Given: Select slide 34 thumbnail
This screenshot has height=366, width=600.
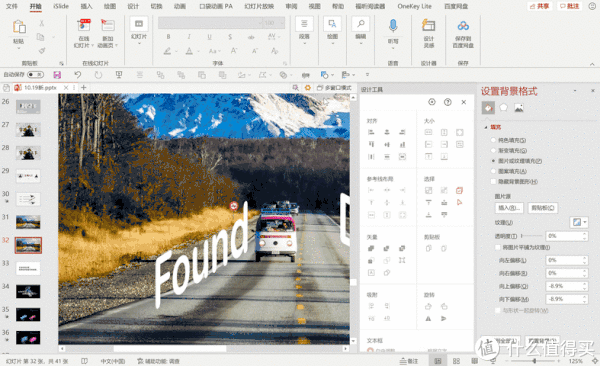Looking at the screenshot, I should [28, 291].
